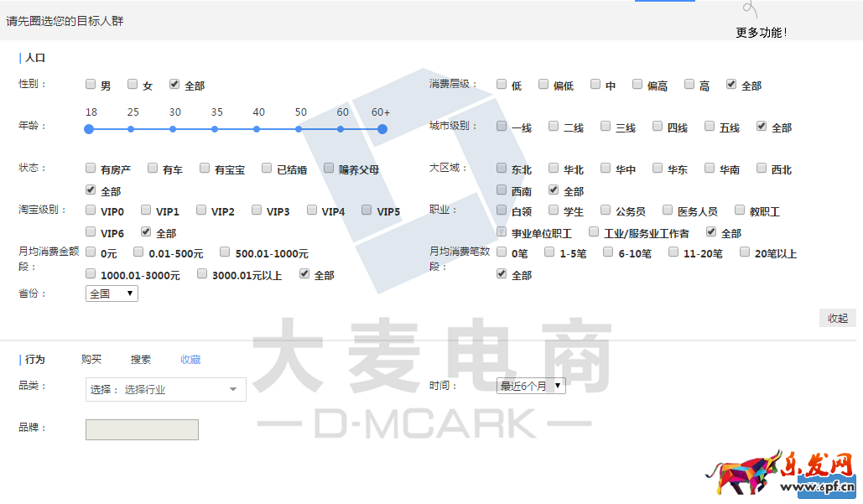863x504 pixels.
Task: Check the 学生 occupation box
Action: [x=554, y=210]
